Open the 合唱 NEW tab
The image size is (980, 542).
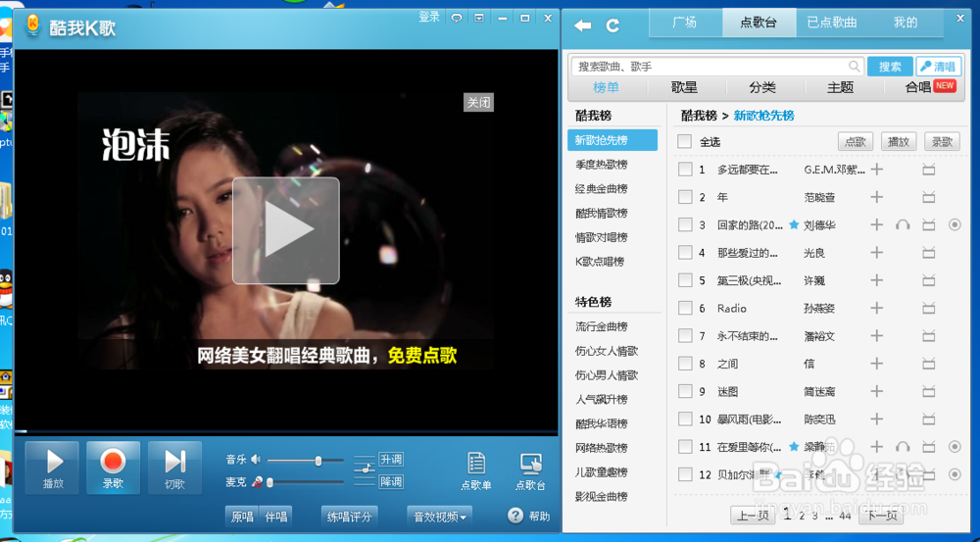click(x=930, y=87)
